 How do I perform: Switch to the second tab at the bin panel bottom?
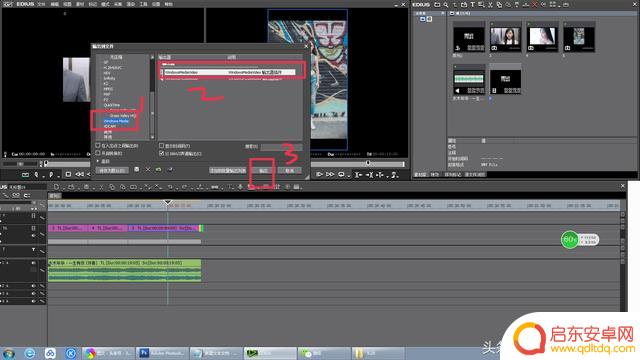(x=434, y=175)
